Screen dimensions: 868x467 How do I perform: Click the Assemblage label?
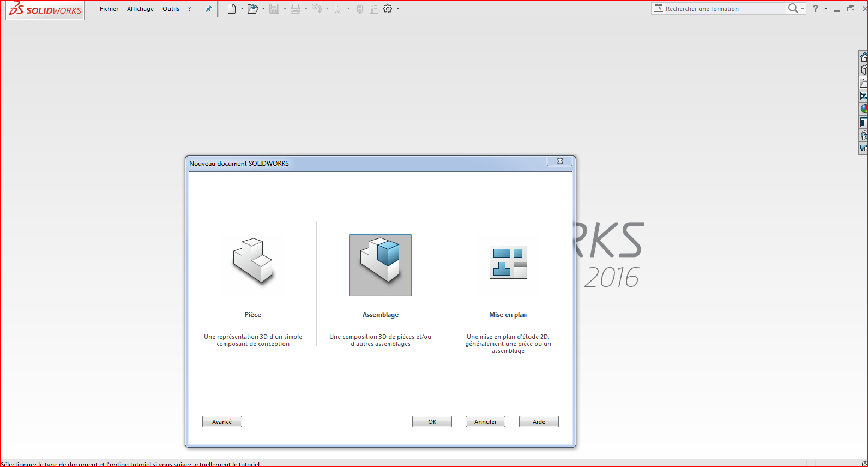tap(381, 315)
